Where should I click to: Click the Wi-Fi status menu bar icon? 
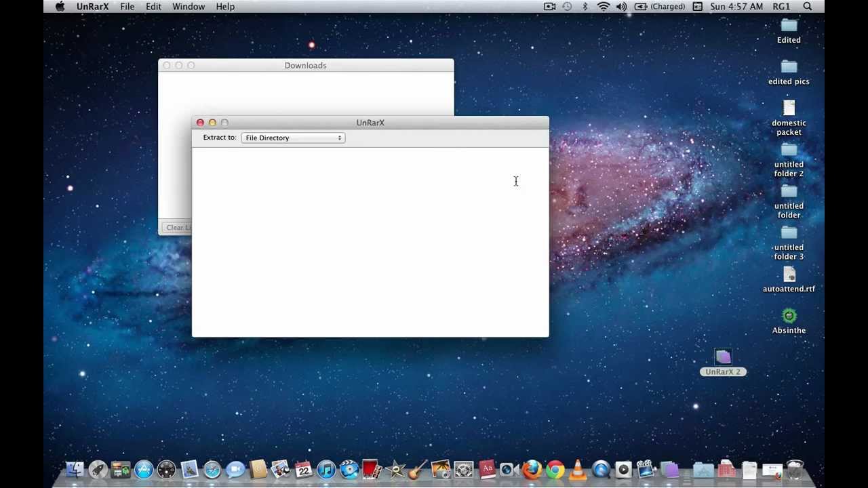click(603, 7)
